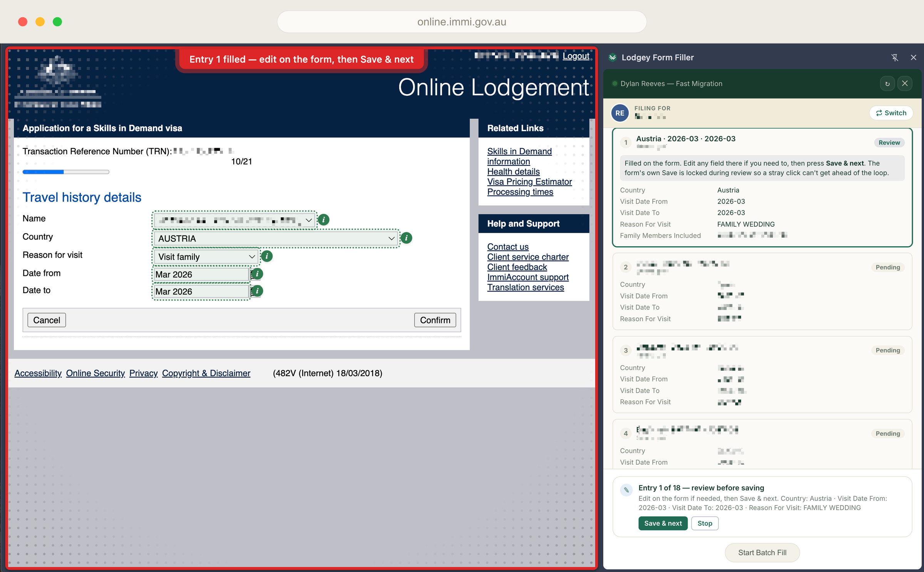Select pending entry 2 card
This screenshot has width=924, height=572.
pyautogui.click(x=762, y=291)
